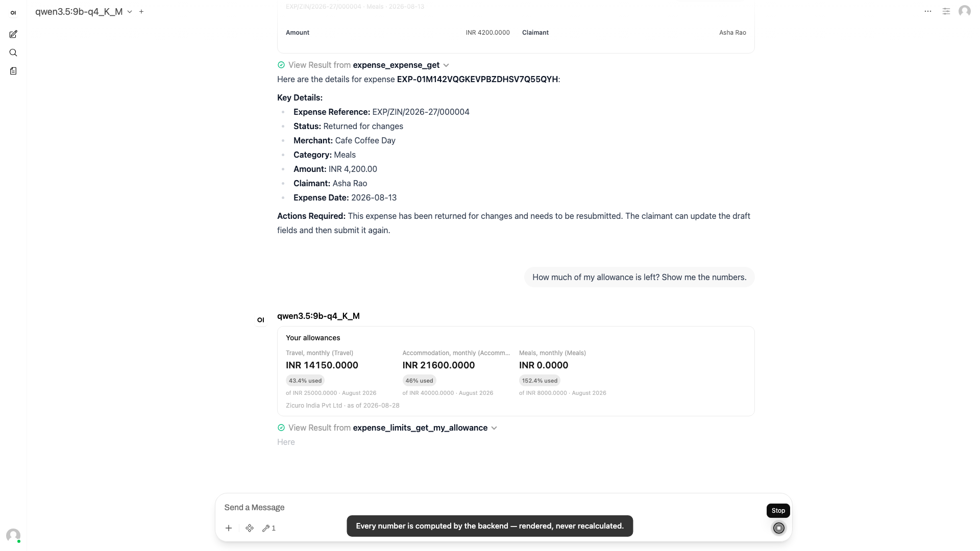The height and width of the screenshot is (551, 980).
Task: Click the INR 4200.0000 amount in card
Action: pos(487,33)
